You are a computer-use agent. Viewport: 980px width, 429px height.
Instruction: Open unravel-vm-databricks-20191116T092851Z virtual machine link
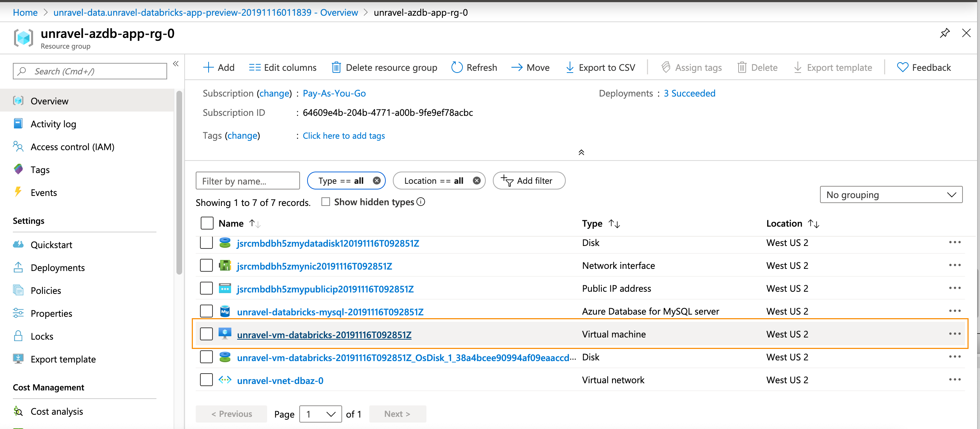(x=324, y=335)
